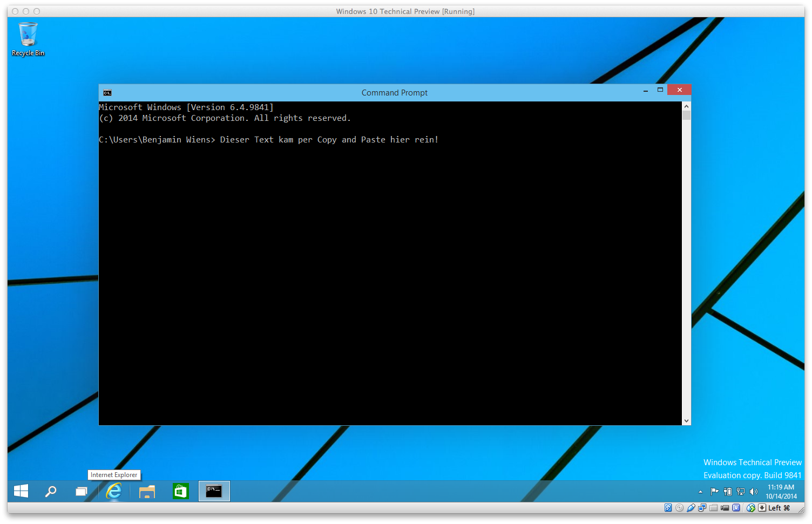Select the Command Prompt taskbar button
Viewport: 812px width, 524px height.
click(214, 491)
